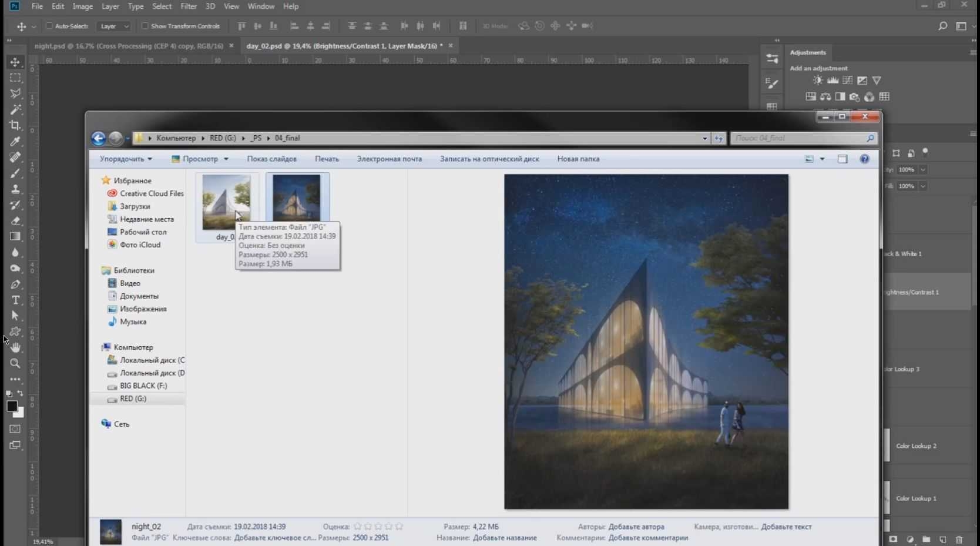980x546 pixels.
Task: Open the layer Opacity 100% dropdown
Action: [923, 170]
